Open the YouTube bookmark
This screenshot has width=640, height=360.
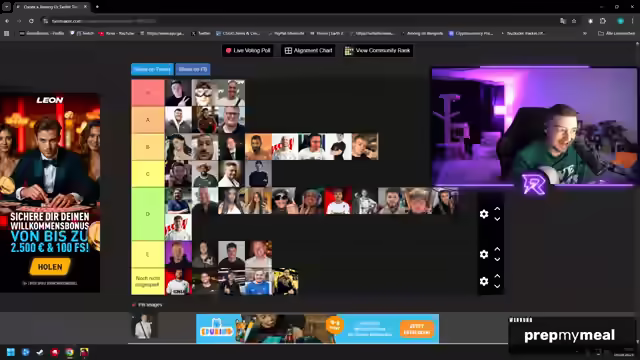click(x=117, y=33)
